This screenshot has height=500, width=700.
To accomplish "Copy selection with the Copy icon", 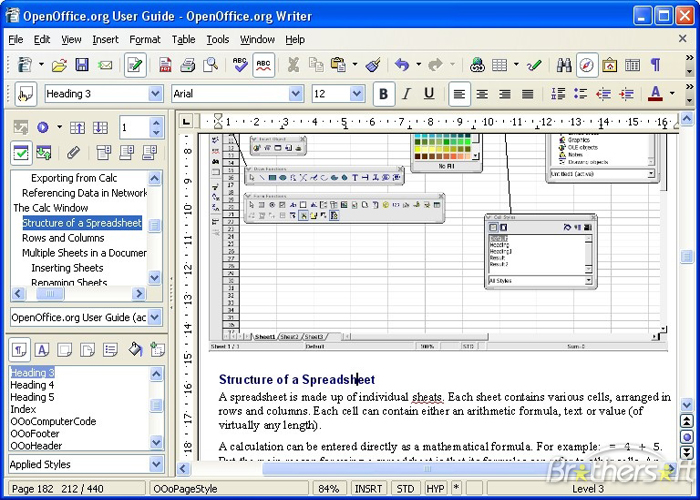I will (317, 66).
